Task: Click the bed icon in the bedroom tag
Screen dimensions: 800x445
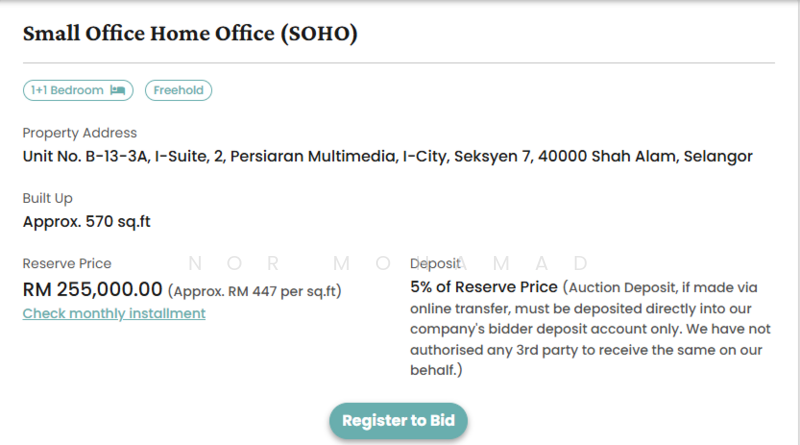Action: tap(118, 91)
